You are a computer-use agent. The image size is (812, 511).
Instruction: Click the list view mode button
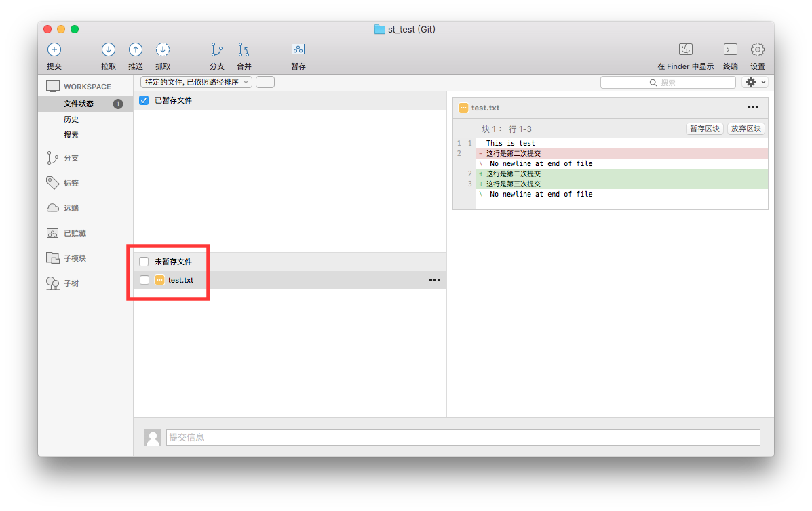point(265,82)
